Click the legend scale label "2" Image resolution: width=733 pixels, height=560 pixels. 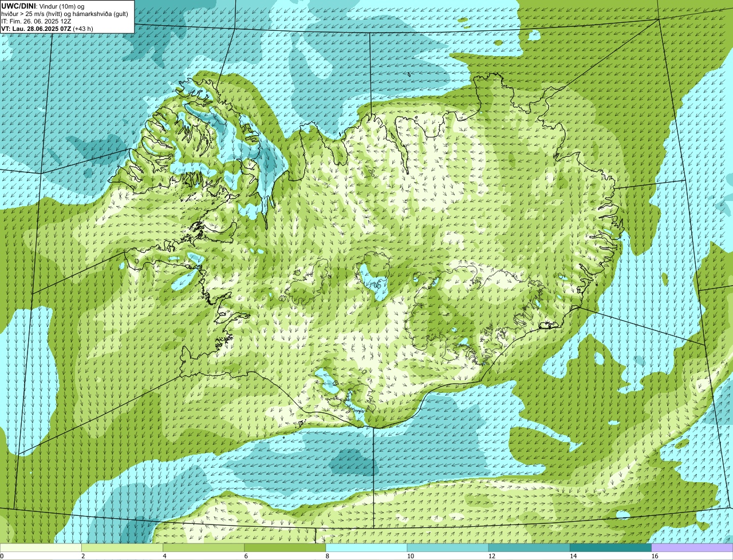coord(83,556)
